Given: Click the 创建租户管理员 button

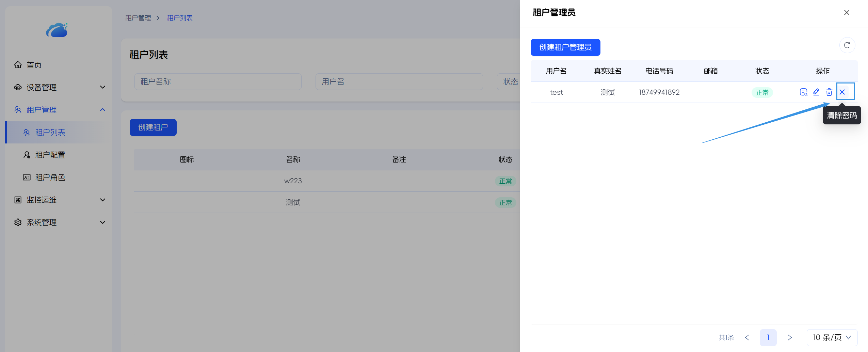Looking at the screenshot, I should (565, 47).
